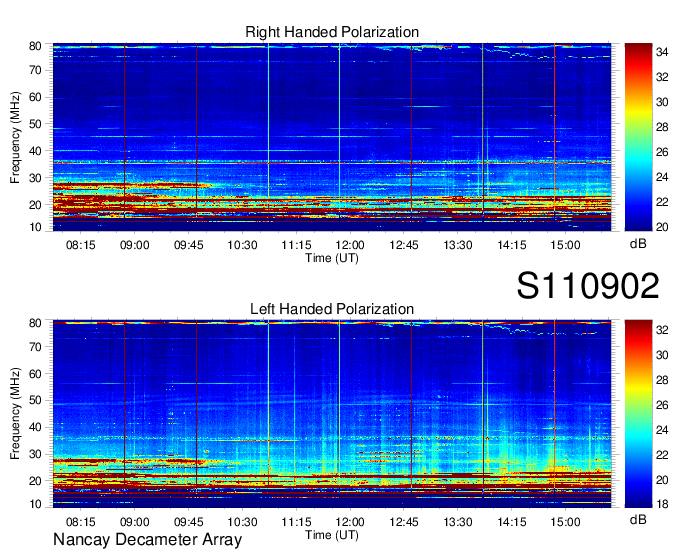Click the 22 dB value on Left Handed colorbar
Screen dimensions: 680x552
[662, 455]
